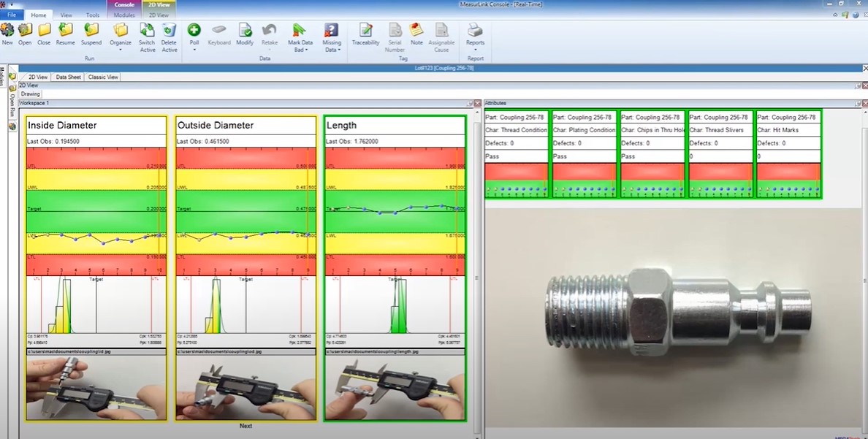The image size is (868, 439).
Task: Open the quick access toolbar dropdown arrow
Action: pos(11,4)
